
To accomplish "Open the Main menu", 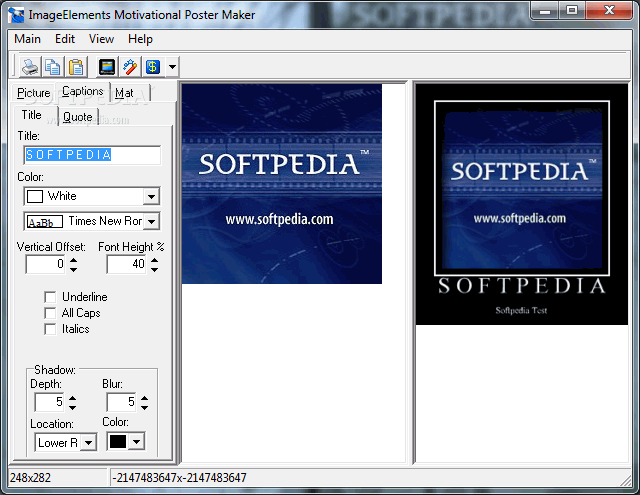I will [x=27, y=39].
